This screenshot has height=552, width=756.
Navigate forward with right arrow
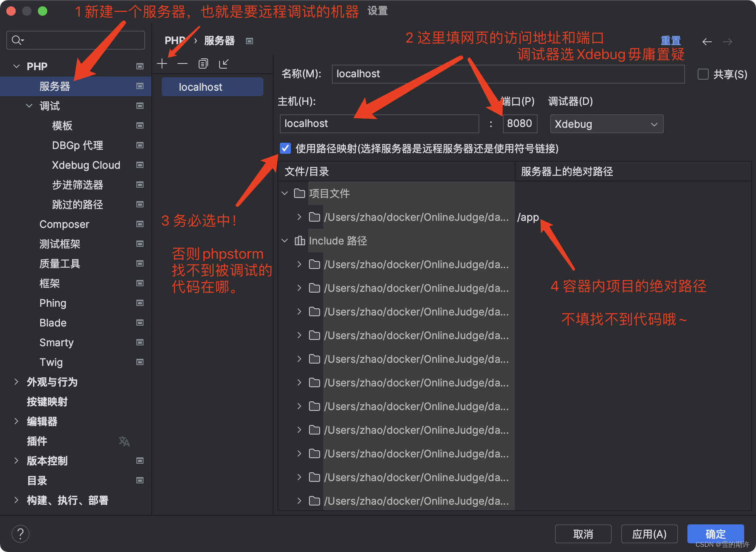(x=728, y=42)
